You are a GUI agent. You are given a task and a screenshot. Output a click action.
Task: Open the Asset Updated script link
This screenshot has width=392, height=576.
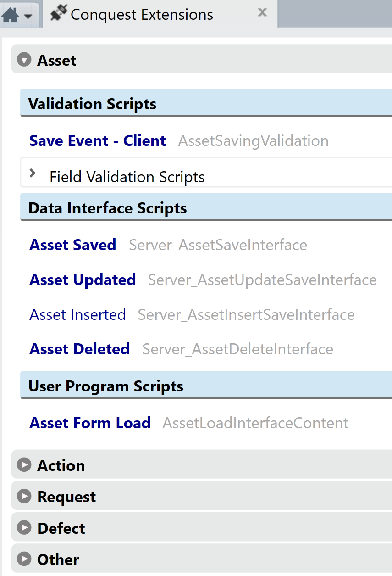tap(83, 280)
